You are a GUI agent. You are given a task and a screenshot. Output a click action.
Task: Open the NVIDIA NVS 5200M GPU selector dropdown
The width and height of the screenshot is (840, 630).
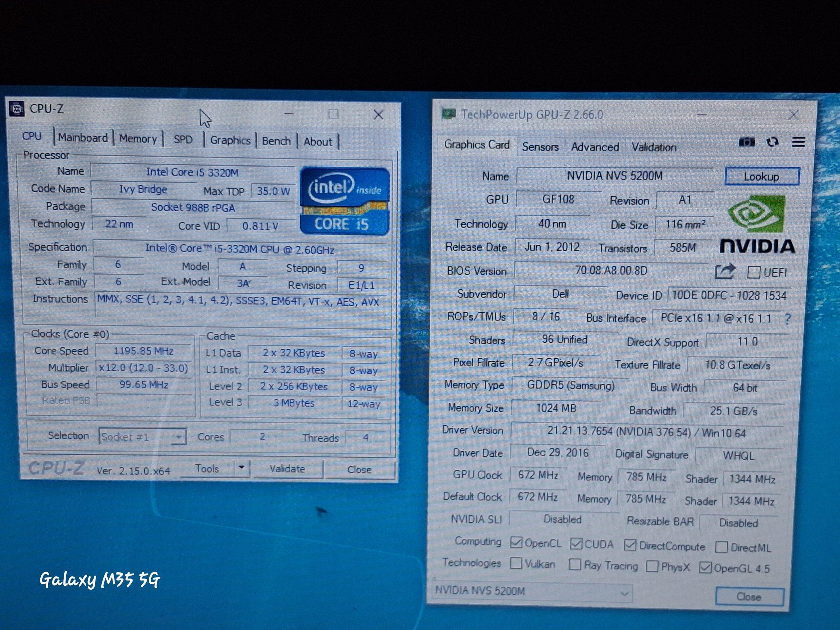(x=532, y=592)
